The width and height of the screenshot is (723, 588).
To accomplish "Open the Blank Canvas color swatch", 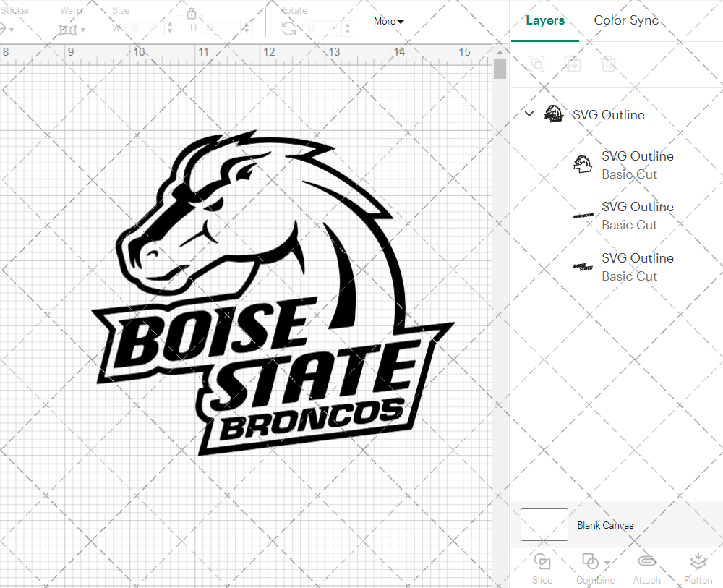I will tap(544, 525).
